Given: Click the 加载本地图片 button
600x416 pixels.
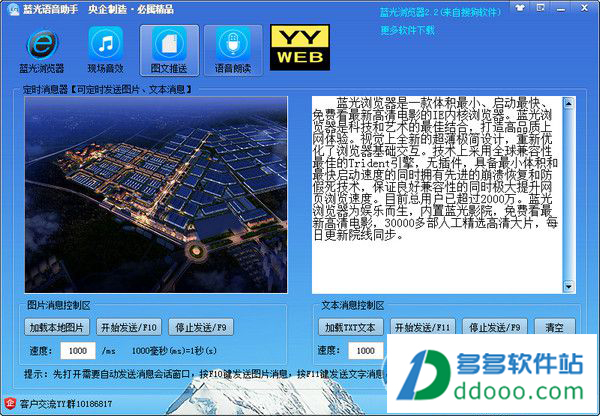Looking at the screenshot, I should 57,327.
